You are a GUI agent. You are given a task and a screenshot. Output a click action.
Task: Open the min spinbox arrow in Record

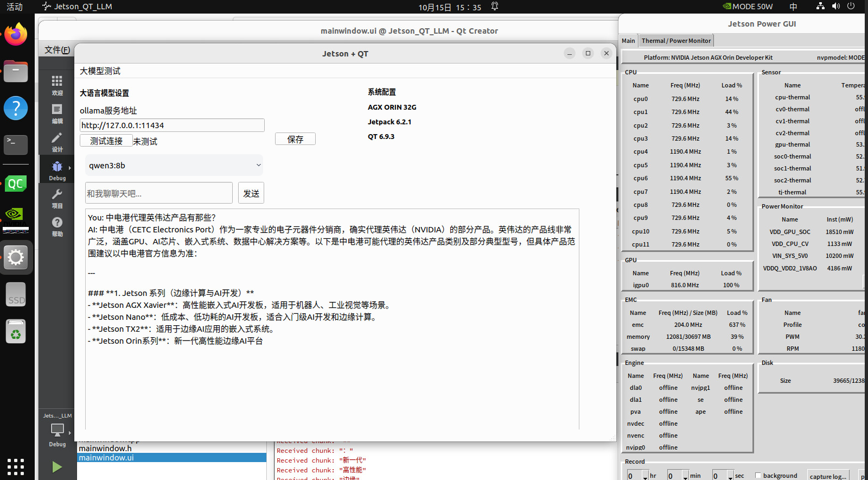click(686, 476)
